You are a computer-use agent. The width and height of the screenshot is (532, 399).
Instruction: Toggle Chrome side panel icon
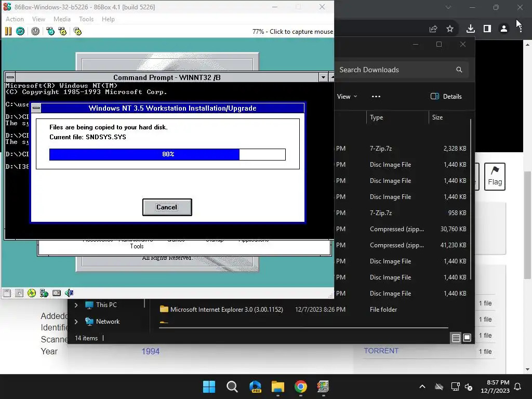(x=487, y=29)
